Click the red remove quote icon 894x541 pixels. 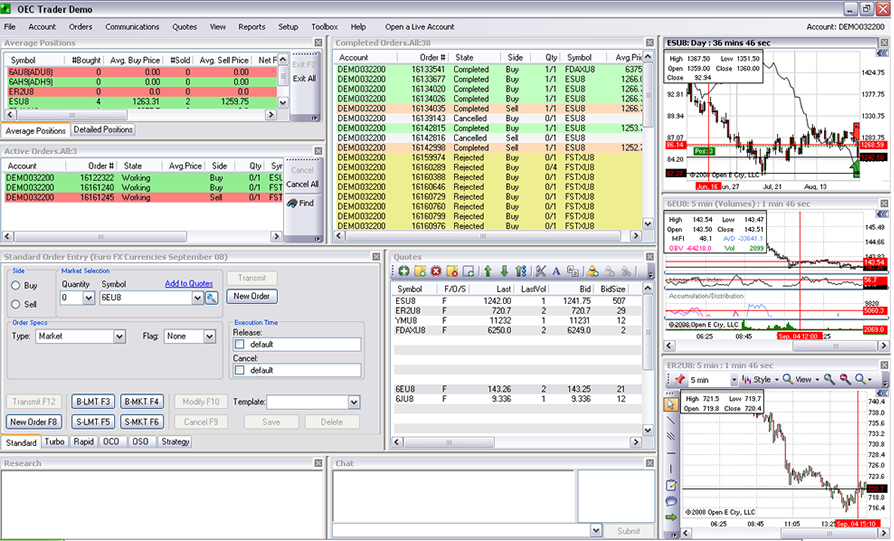[436, 271]
